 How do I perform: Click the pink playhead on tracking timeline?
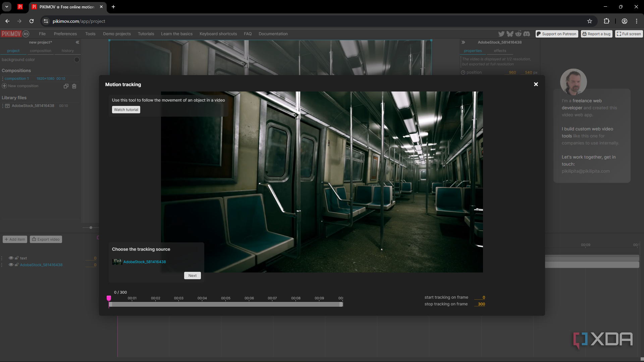click(x=109, y=298)
